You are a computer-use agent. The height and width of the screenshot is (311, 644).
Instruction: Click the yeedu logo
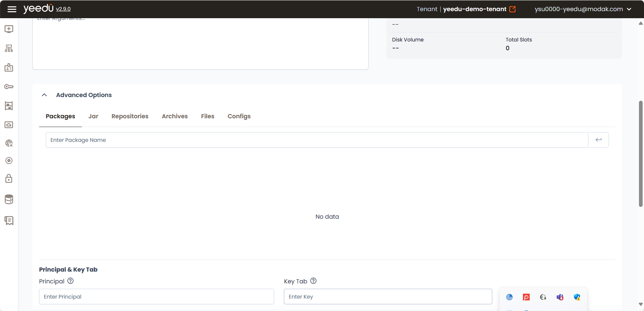(38, 8)
